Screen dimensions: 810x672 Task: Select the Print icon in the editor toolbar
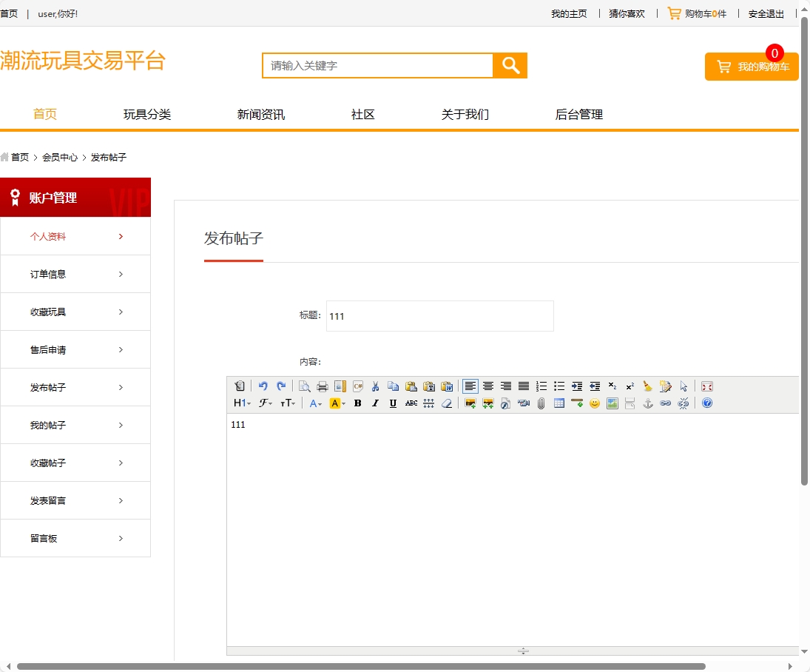click(323, 386)
